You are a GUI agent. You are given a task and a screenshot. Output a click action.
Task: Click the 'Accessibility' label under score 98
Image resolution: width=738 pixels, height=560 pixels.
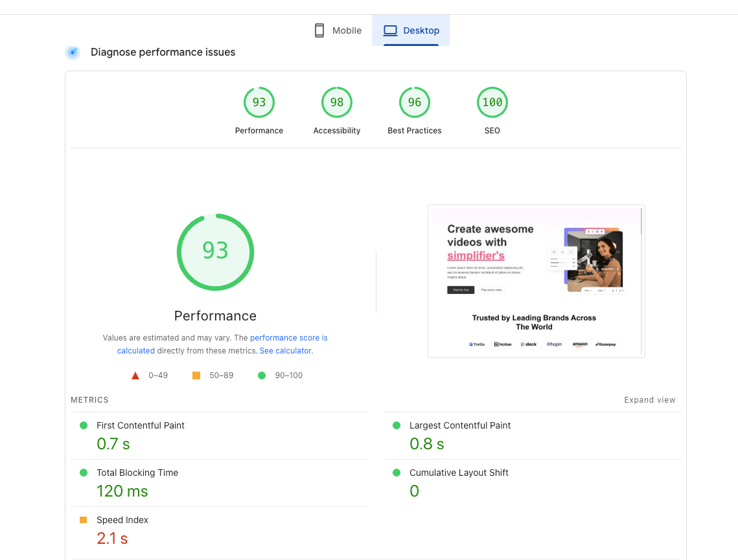tap(336, 131)
